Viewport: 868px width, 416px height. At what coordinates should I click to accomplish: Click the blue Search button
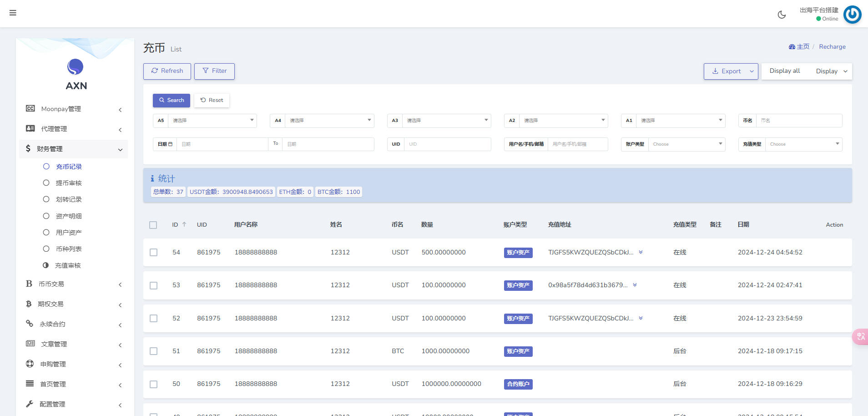(172, 100)
